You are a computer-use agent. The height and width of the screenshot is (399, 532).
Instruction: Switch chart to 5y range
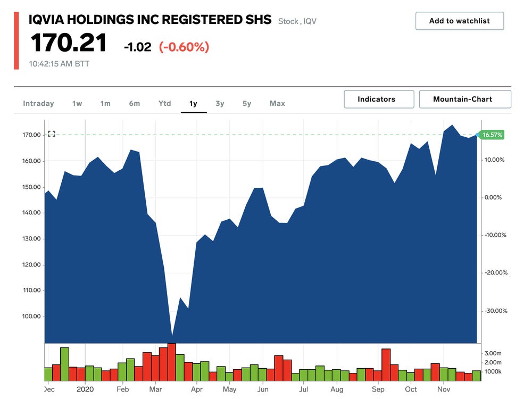tap(247, 104)
